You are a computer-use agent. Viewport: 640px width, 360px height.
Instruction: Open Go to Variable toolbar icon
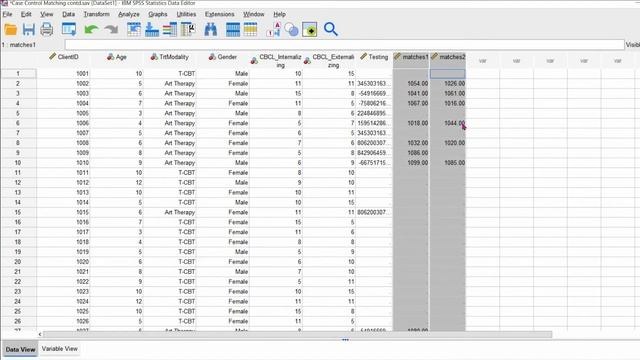pos(152,29)
